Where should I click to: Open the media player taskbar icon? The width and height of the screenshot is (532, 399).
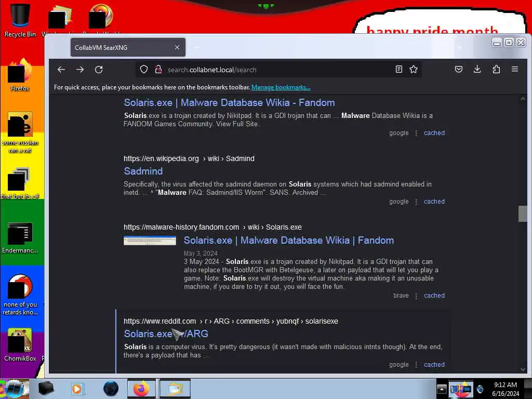tap(77, 389)
